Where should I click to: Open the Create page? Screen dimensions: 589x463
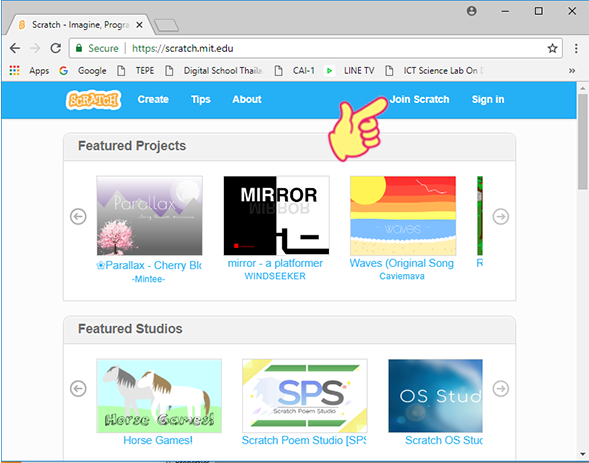(153, 100)
